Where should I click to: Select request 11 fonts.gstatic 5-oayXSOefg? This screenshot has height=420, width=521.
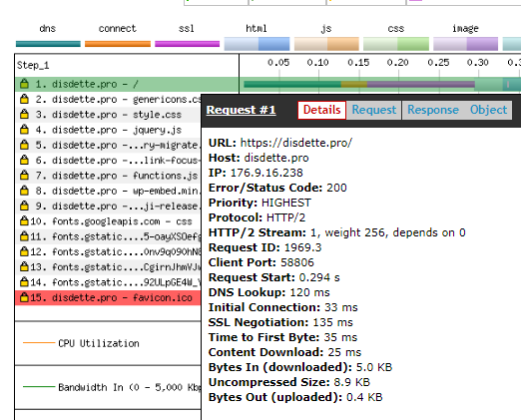108,236
